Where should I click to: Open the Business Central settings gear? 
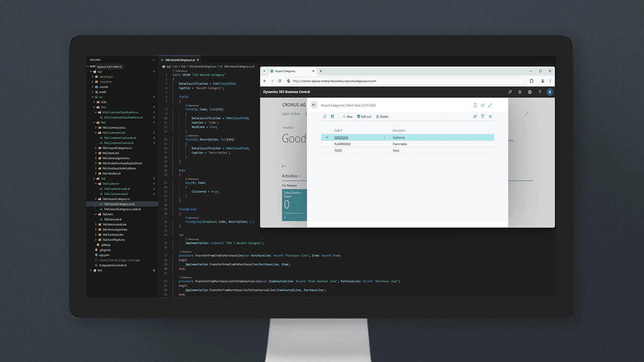coord(530,92)
